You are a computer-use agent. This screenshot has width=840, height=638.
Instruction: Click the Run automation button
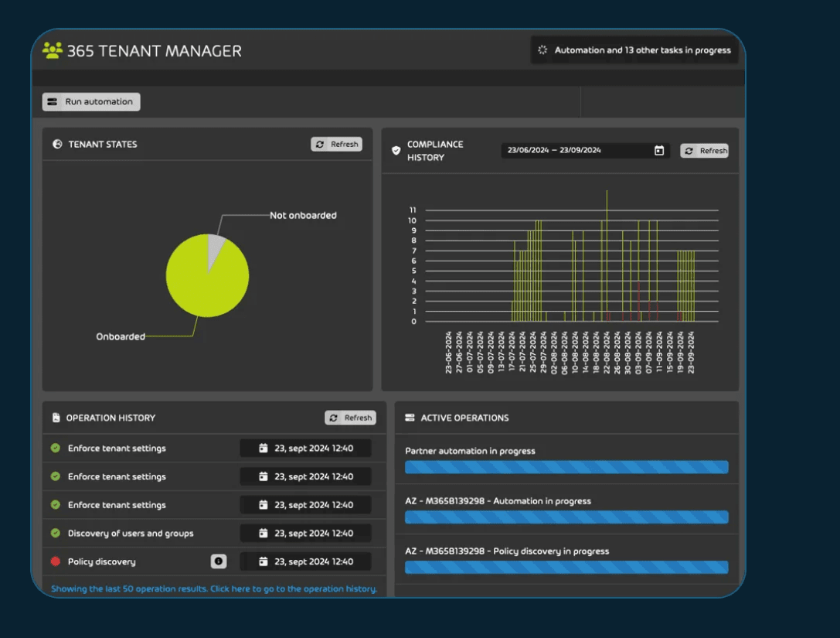click(91, 102)
